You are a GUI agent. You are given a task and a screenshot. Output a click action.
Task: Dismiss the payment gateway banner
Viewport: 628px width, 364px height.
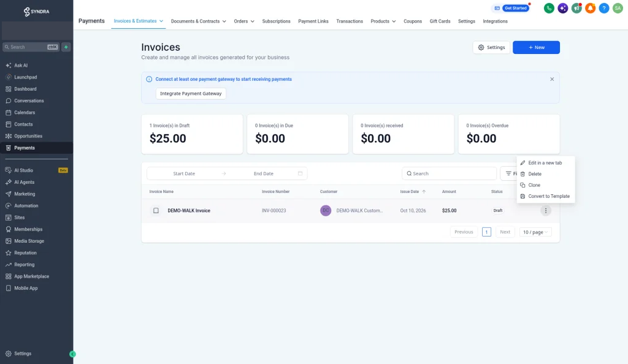click(551, 79)
